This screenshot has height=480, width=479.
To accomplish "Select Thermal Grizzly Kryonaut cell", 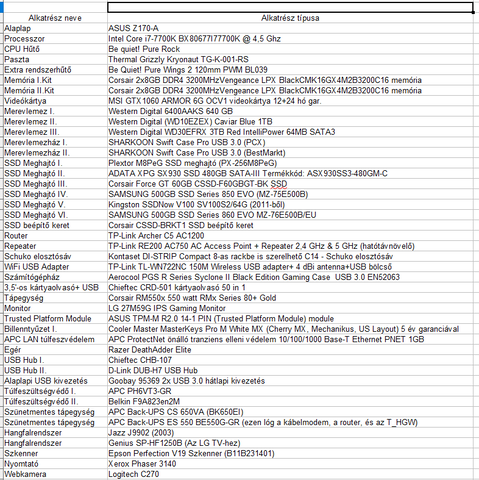I will tap(290, 59).
